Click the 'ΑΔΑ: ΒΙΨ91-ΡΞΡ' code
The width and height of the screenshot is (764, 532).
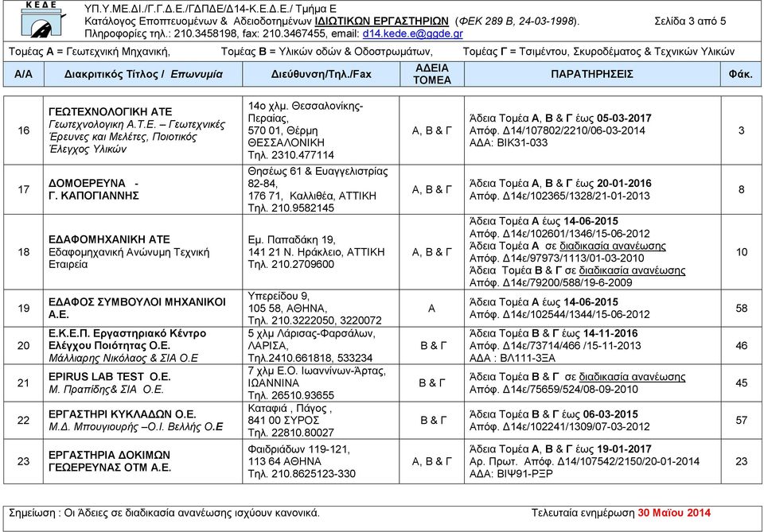click(511, 474)
